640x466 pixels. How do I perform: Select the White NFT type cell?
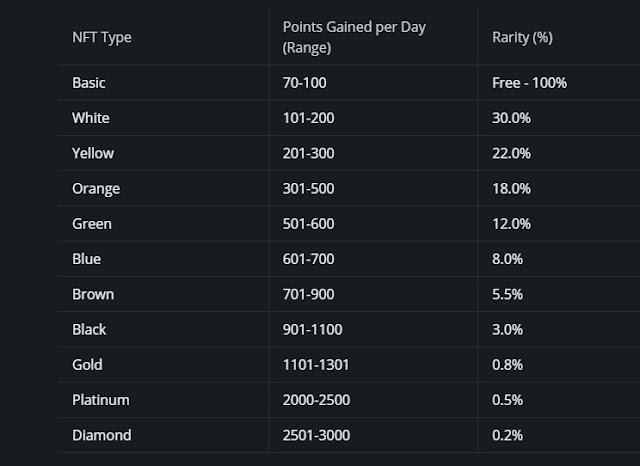coord(91,118)
